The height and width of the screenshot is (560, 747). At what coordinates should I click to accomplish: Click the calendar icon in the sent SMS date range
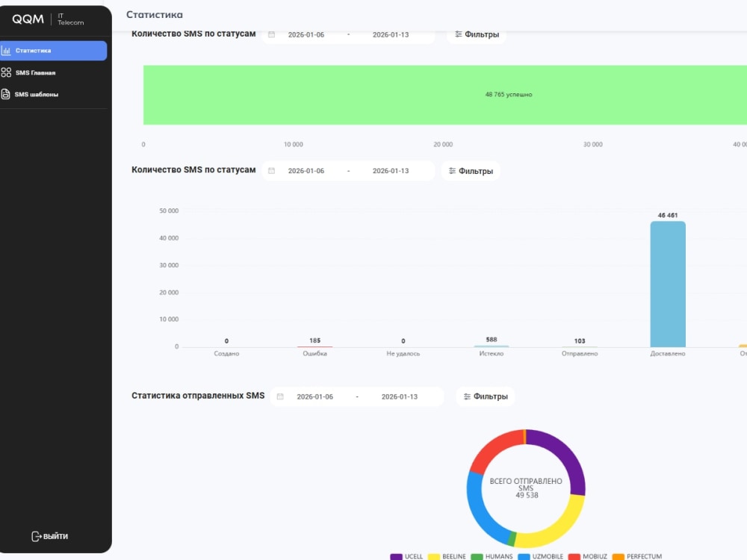280,396
